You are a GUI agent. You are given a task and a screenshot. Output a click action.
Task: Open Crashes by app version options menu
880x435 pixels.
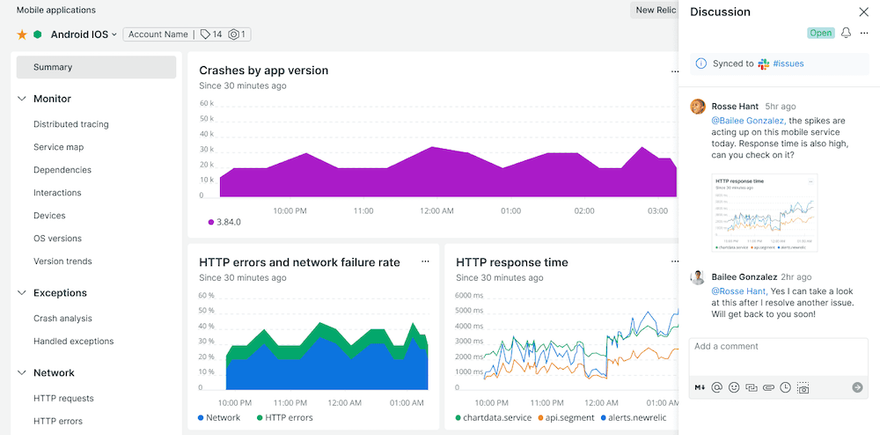point(675,71)
